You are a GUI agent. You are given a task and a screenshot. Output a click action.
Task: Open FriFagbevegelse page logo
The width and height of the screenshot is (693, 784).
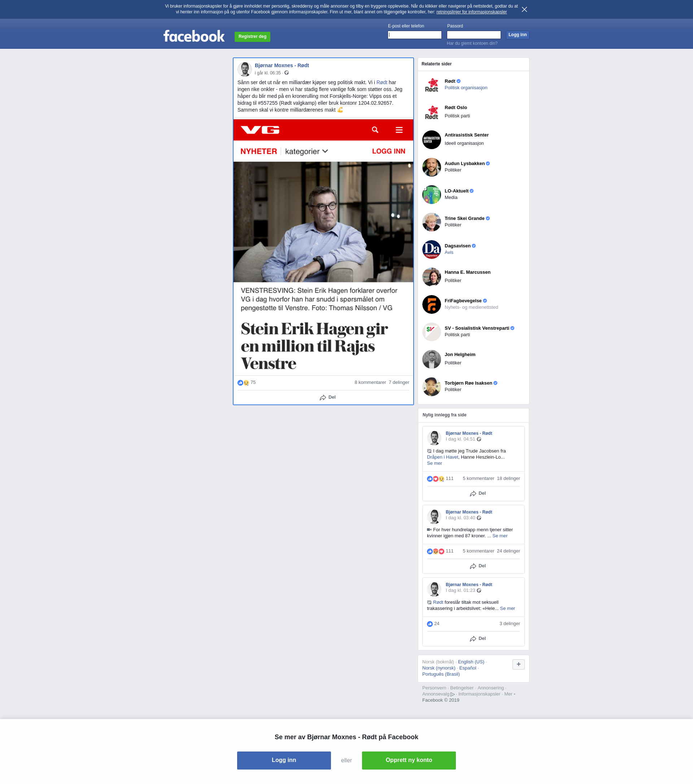[x=432, y=304]
